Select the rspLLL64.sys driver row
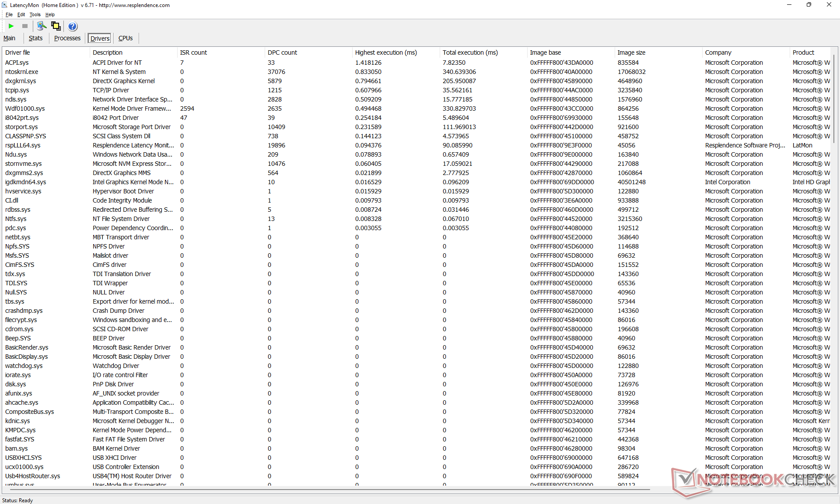Image resolution: width=840 pixels, height=504 pixels. pyautogui.click(x=23, y=145)
